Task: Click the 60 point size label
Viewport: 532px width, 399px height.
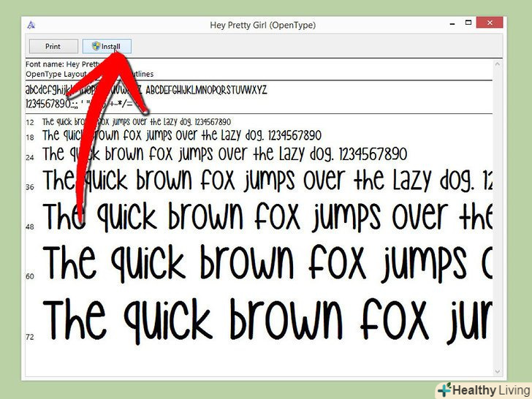Action: [x=30, y=276]
